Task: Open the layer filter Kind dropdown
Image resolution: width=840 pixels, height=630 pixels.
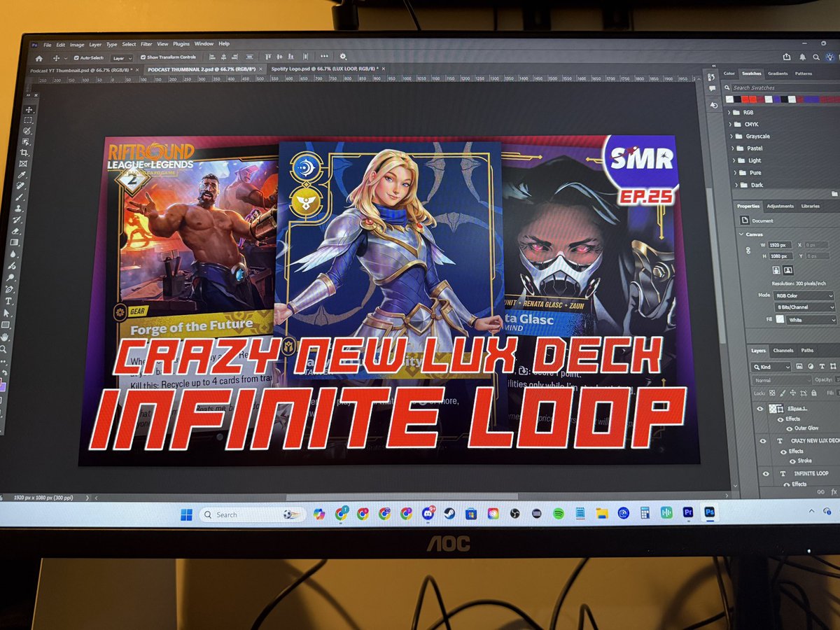Action: (x=771, y=367)
